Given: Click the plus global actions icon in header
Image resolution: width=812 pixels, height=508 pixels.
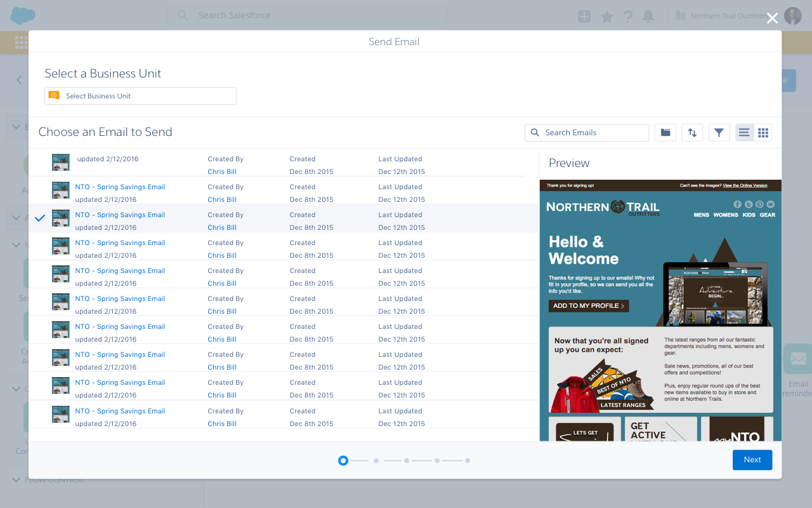Looking at the screenshot, I should pyautogui.click(x=584, y=17).
